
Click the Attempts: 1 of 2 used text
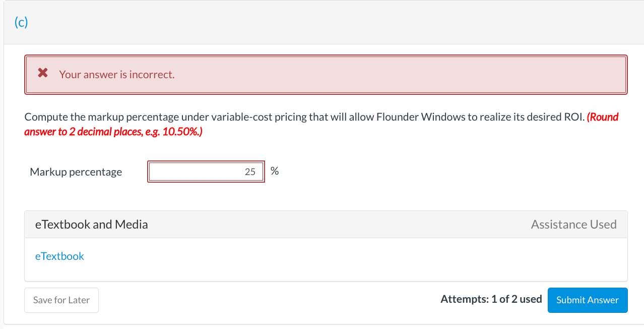491,299
